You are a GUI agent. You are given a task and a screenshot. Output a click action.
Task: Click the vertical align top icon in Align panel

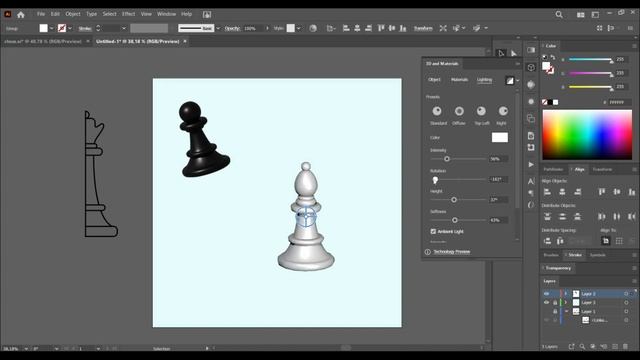coord(602,192)
